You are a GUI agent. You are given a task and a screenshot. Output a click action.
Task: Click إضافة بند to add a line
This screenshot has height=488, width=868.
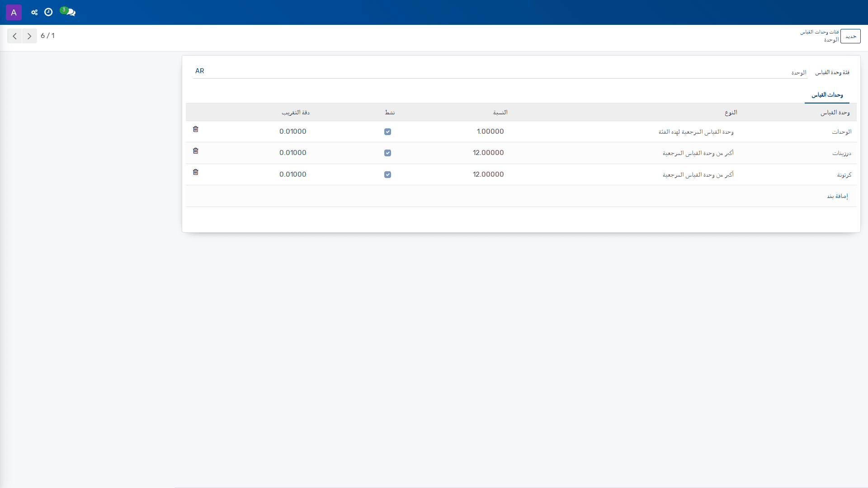point(837,196)
